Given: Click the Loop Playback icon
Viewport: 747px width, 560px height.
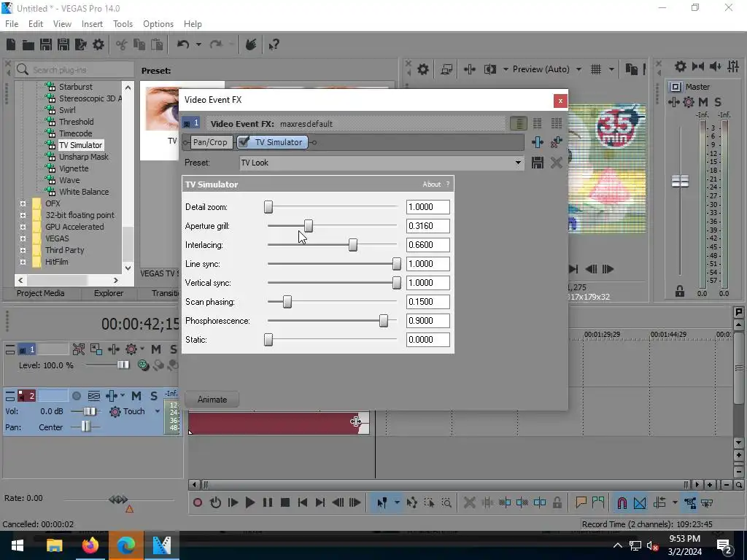Looking at the screenshot, I should pos(215,502).
